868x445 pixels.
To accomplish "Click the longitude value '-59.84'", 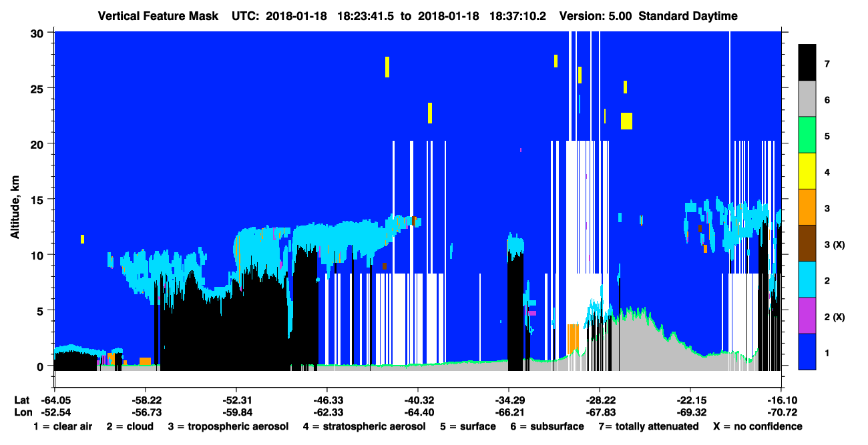I will [236, 412].
